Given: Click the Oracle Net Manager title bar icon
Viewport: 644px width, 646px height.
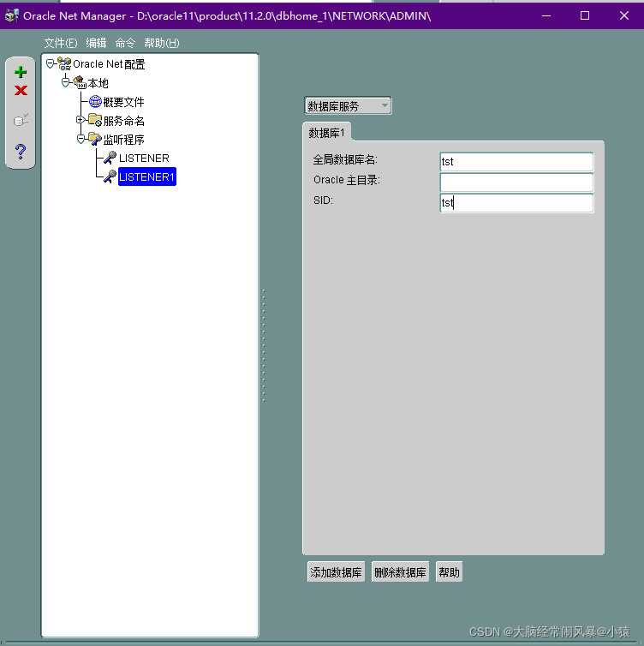Looking at the screenshot, I should click(12, 15).
